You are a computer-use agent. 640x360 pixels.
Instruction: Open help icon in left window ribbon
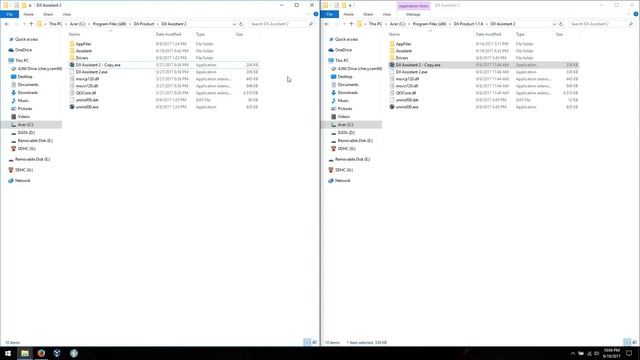pos(316,14)
